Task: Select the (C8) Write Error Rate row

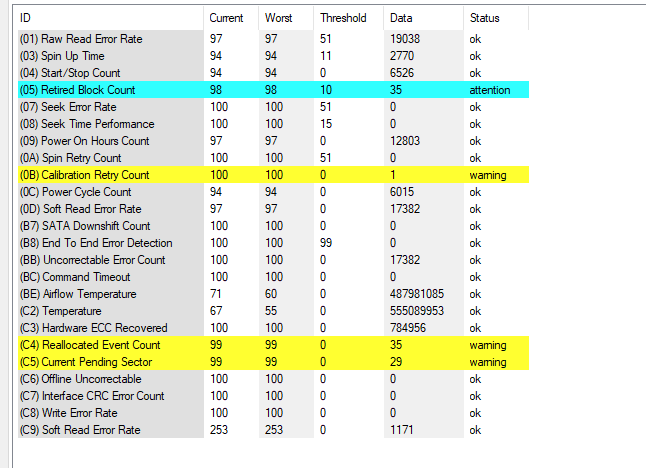Action: pyautogui.click(x=274, y=413)
